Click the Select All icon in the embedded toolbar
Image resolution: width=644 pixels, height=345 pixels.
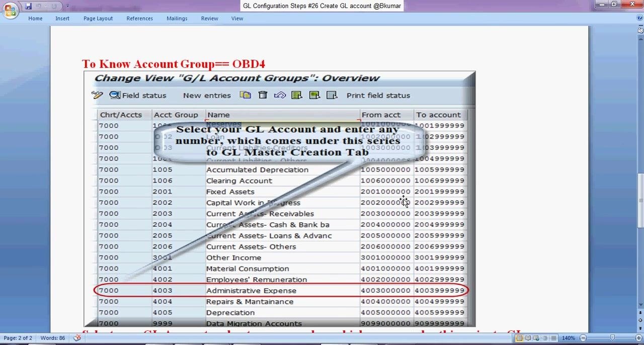tap(297, 95)
